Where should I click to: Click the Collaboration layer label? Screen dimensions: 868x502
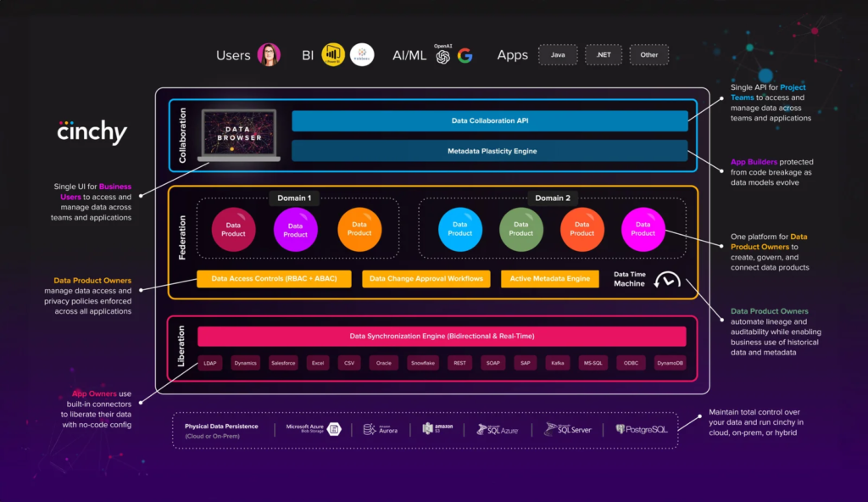tap(182, 135)
